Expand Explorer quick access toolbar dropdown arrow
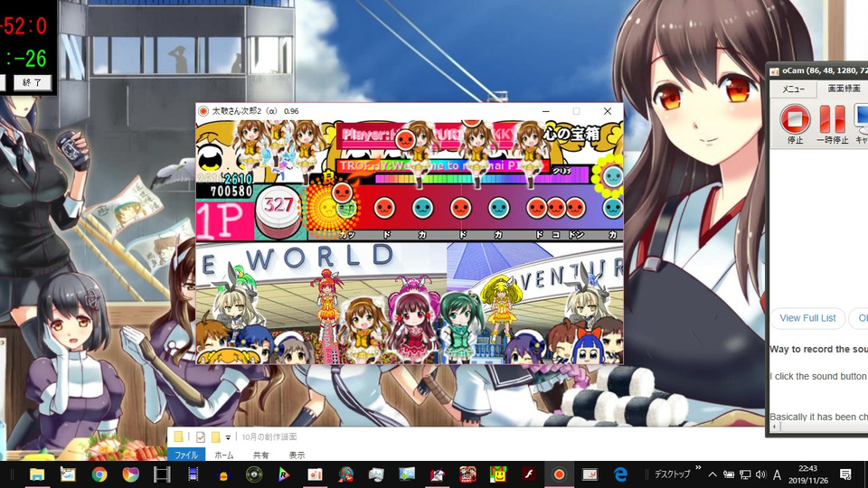This screenshot has height=488, width=868. point(228,437)
